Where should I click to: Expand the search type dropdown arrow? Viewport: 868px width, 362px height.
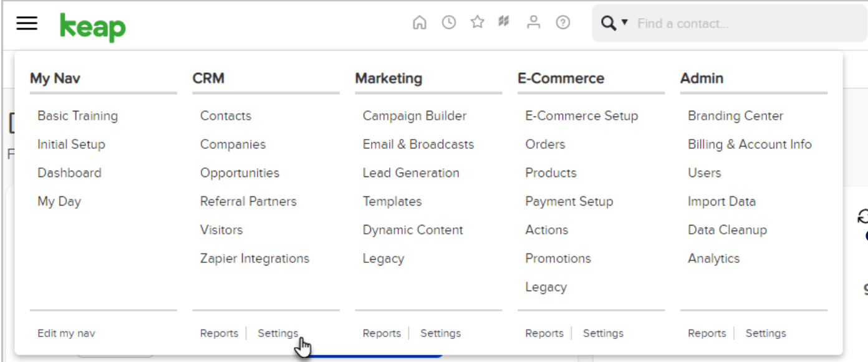pos(624,24)
